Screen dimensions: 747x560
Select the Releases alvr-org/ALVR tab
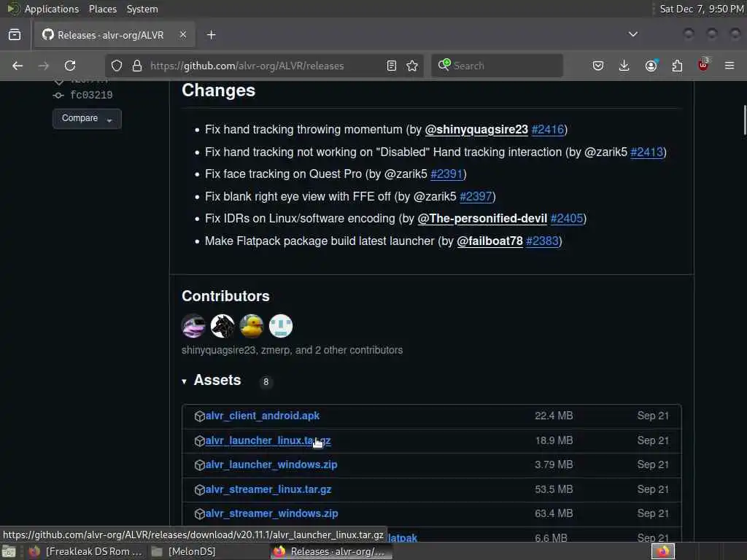tap(115, 35)
